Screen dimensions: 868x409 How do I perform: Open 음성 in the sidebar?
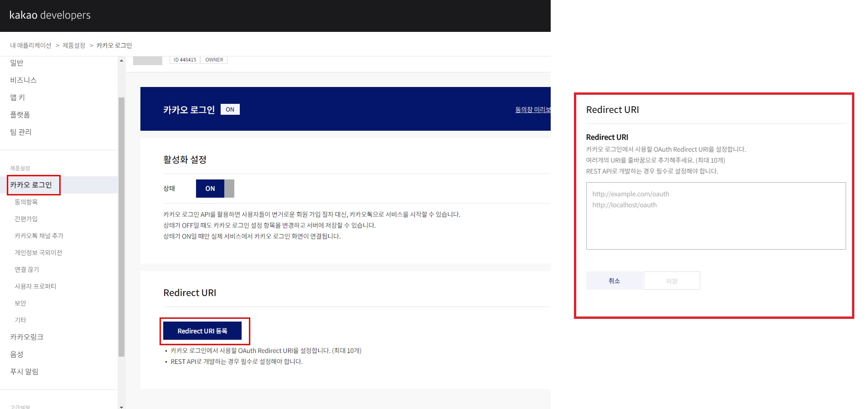pyautogui.click(x=17, y=354)
